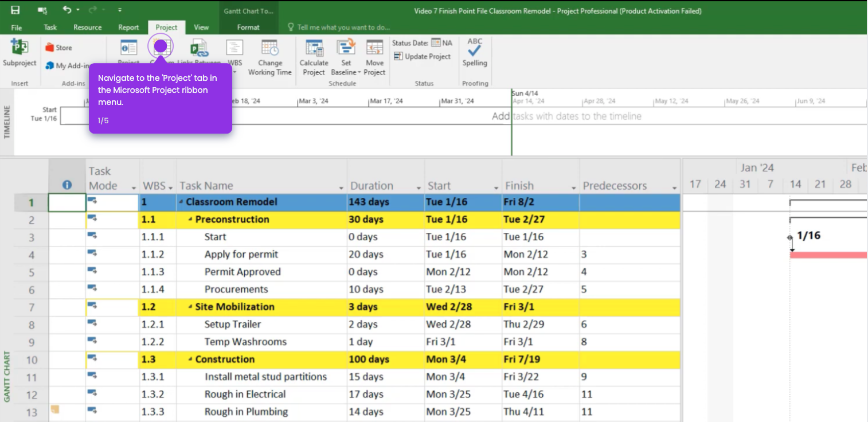The height and width of the screenshot is (422, 868).
Task: Select the Apply for permit task cell
Action: point(241,255)
